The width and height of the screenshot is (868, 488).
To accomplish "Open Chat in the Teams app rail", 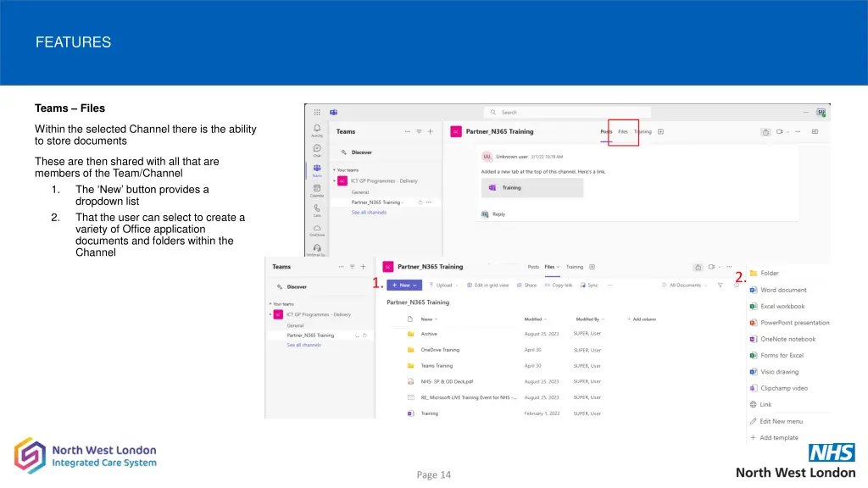I will pyautogui.click(x=317, y=150).
